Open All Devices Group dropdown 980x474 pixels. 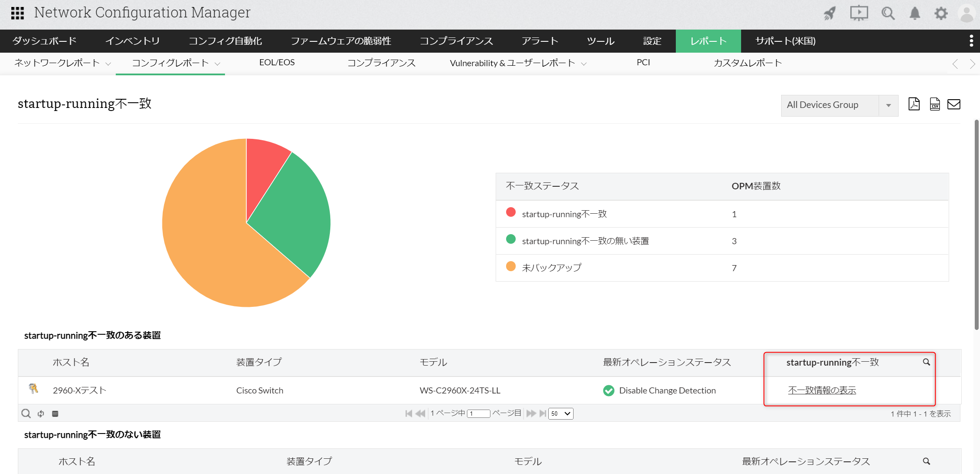coord(839,105)
